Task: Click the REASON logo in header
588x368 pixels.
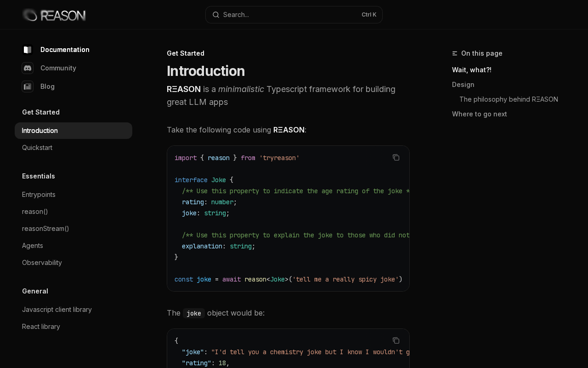Action: [x=54, y=15]
